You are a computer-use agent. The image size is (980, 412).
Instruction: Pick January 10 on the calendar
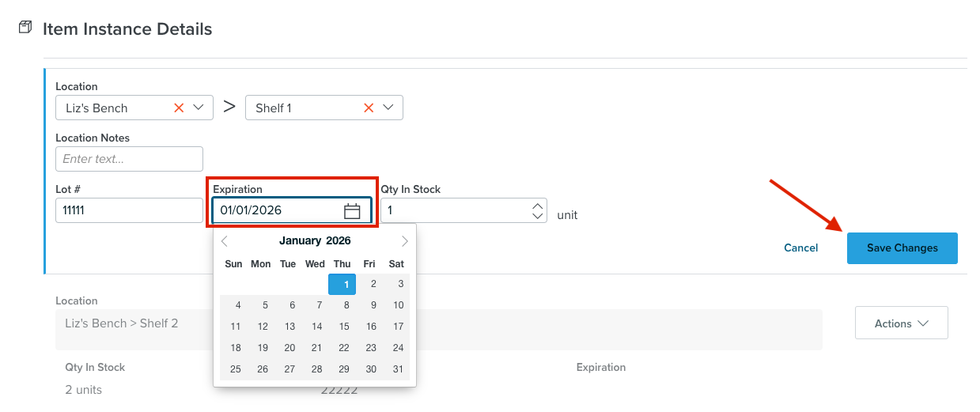(398, 305)
